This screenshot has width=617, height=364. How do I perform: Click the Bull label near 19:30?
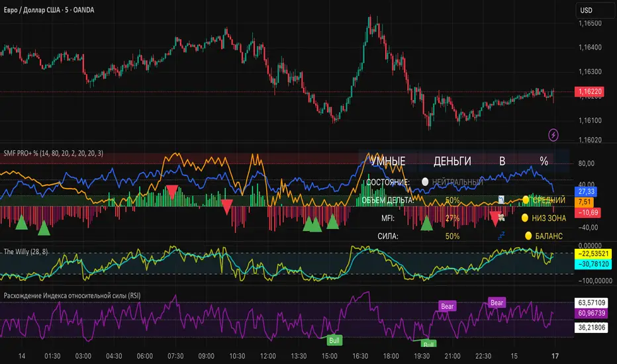428,344
